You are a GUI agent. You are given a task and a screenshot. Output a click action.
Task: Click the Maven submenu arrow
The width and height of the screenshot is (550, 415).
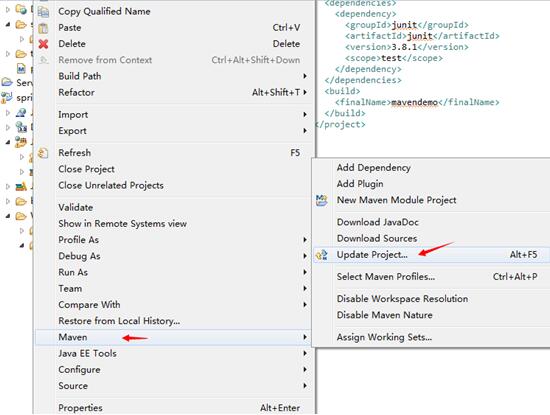coord(305,337)
